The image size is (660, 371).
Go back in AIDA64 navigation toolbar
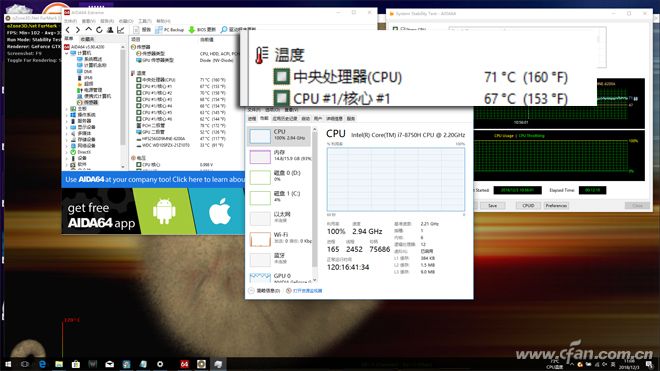(68, 30)
